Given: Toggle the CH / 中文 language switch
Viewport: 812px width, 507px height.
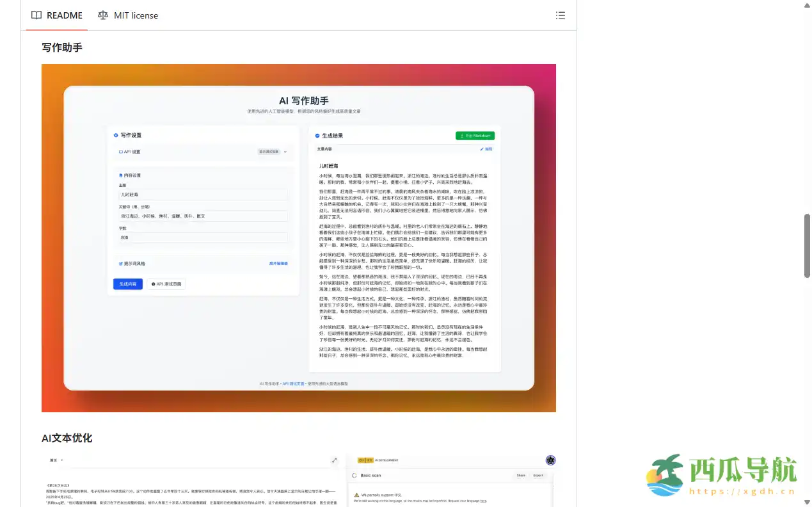Looking at the screenshot, I should pos(365,460).
